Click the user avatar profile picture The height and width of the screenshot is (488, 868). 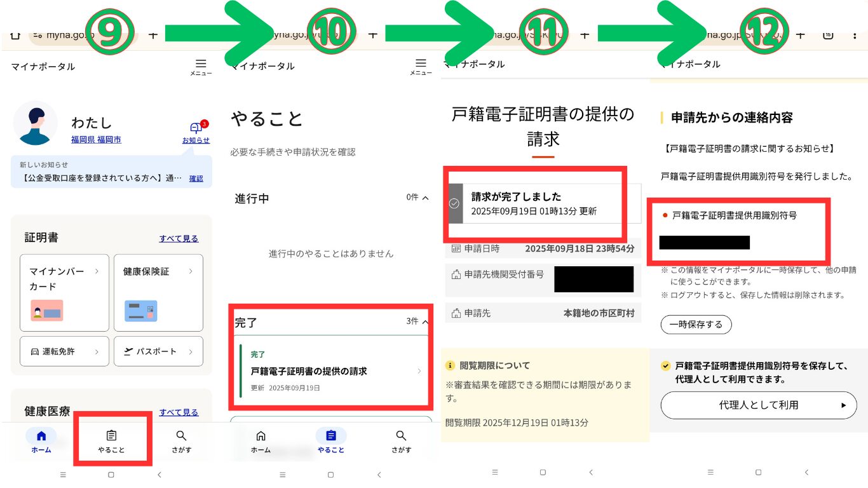point(36,123)
